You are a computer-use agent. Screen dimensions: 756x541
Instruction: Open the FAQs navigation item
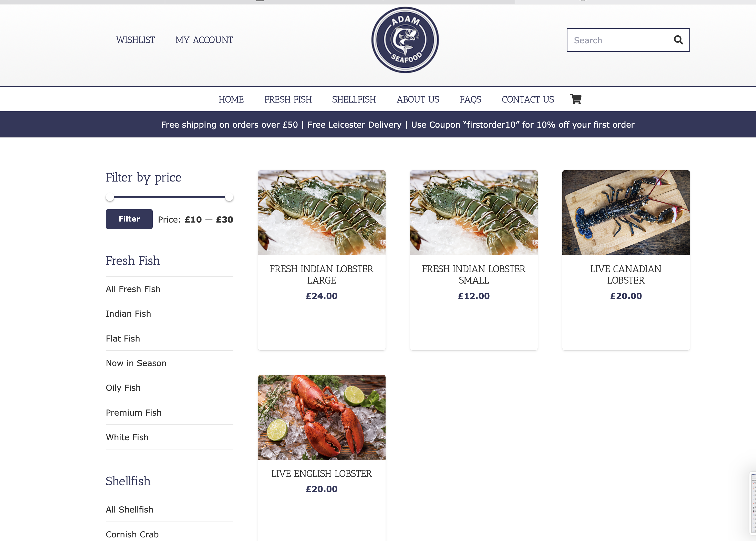[470, 99]
